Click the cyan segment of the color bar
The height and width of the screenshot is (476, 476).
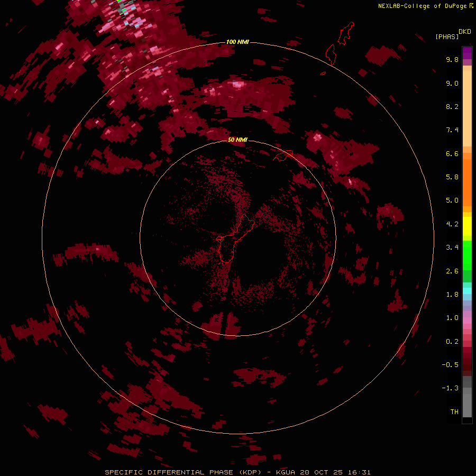467,291
